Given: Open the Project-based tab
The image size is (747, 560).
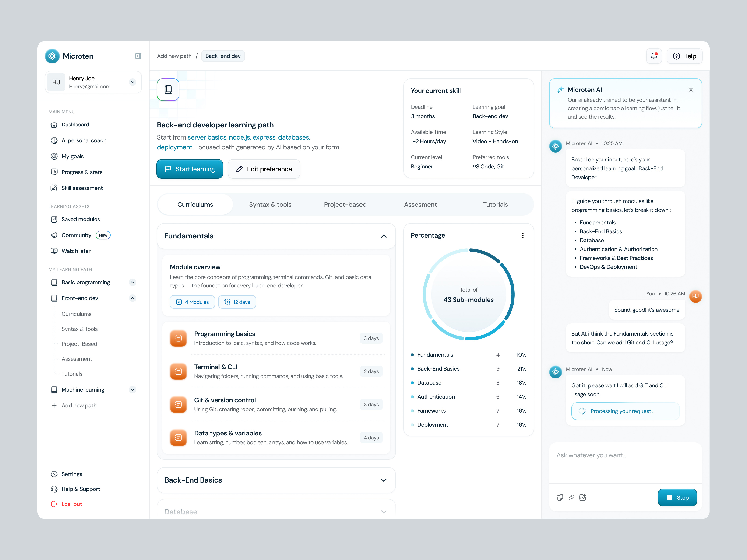Looking at the screenshot, I should point(345,204).
